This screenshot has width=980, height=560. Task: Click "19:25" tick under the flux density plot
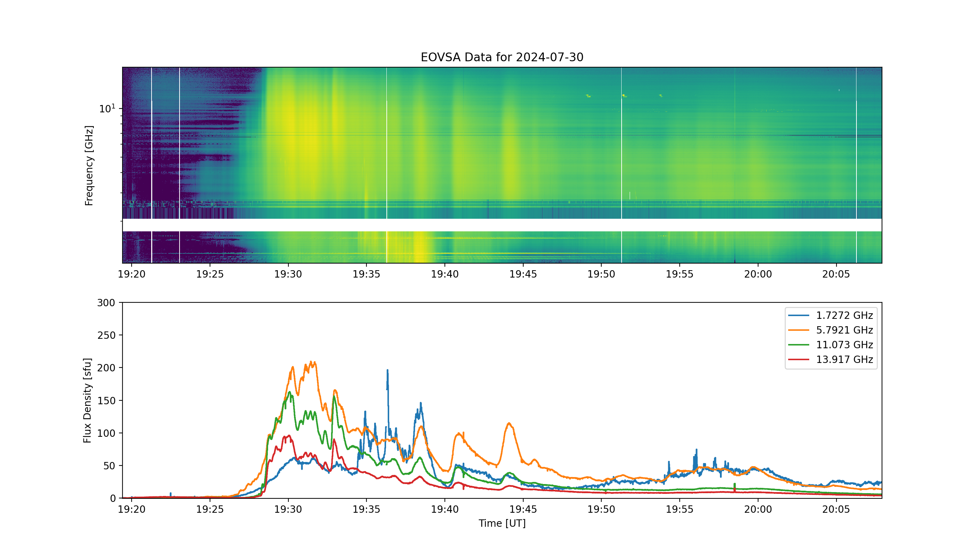tap(210, 510)
